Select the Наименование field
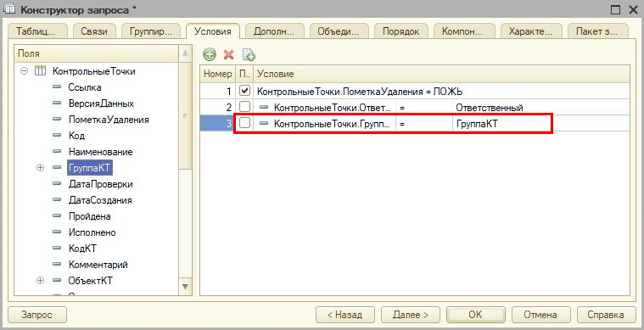This screenshot has height=330, width=644. (101, 152)
